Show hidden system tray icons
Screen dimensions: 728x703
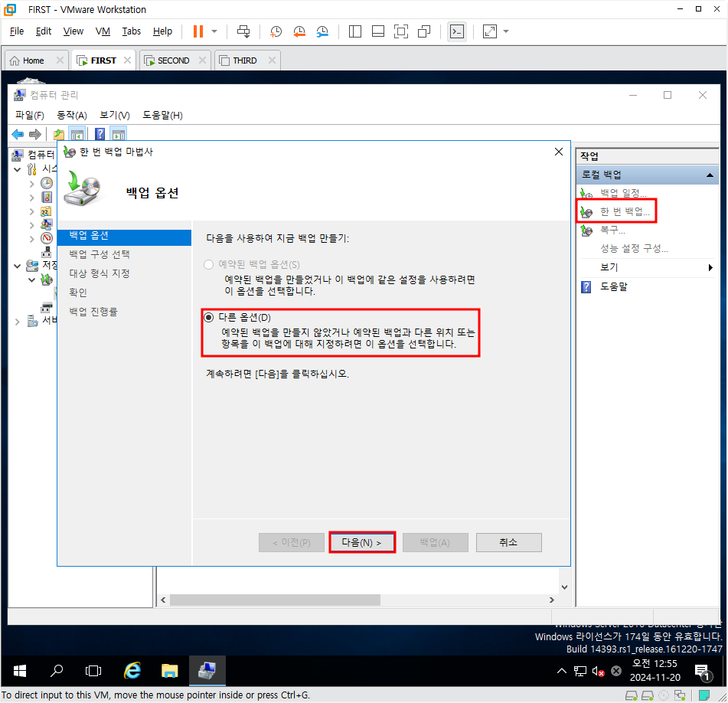tap(561, 671)
